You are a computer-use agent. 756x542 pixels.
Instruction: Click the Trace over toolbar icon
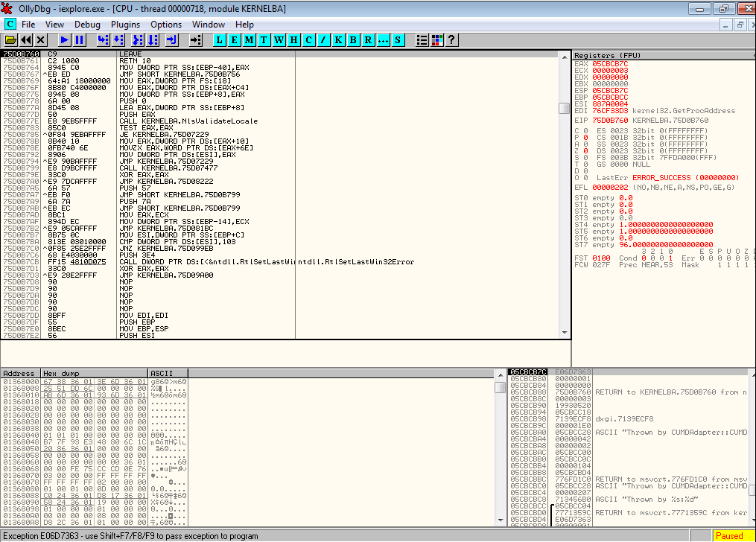pos(153,40)
